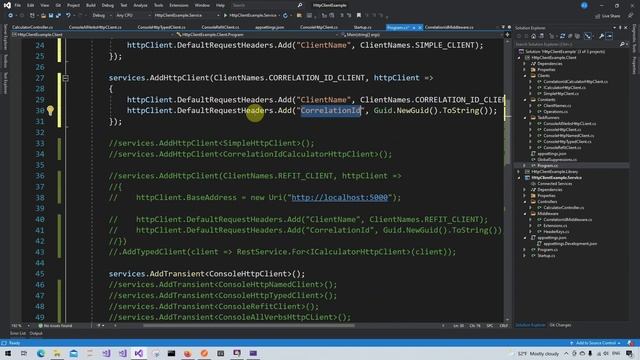Click the Save file toolbar icon
This screenshot has width=640, height=360.
tap(51, 16)
